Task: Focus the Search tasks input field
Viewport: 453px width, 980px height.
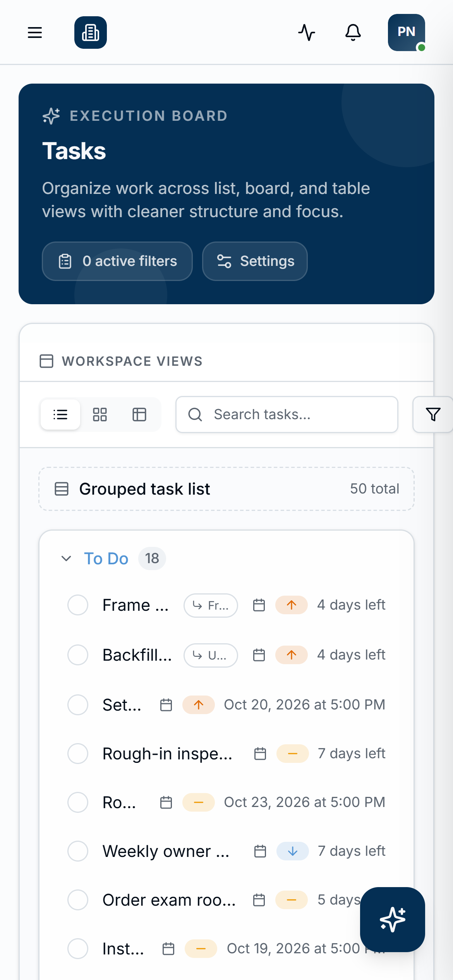Action: 287,415
